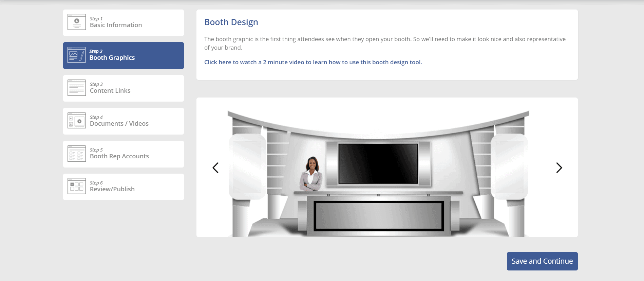644x281 pixels.
Task: Go to next booth design arrow
Action: [559, 168]
